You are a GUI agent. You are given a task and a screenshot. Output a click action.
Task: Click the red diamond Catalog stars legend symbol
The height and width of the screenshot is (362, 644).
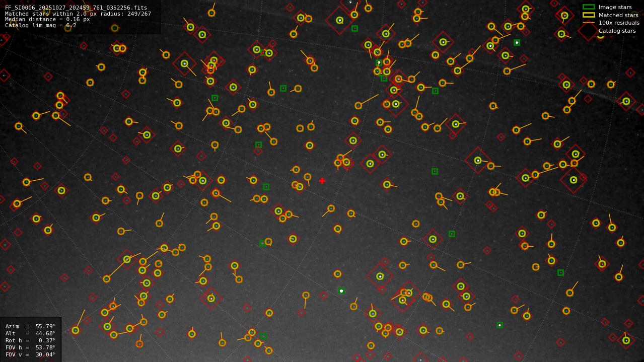pyautogui.click(x=589, y=31)
